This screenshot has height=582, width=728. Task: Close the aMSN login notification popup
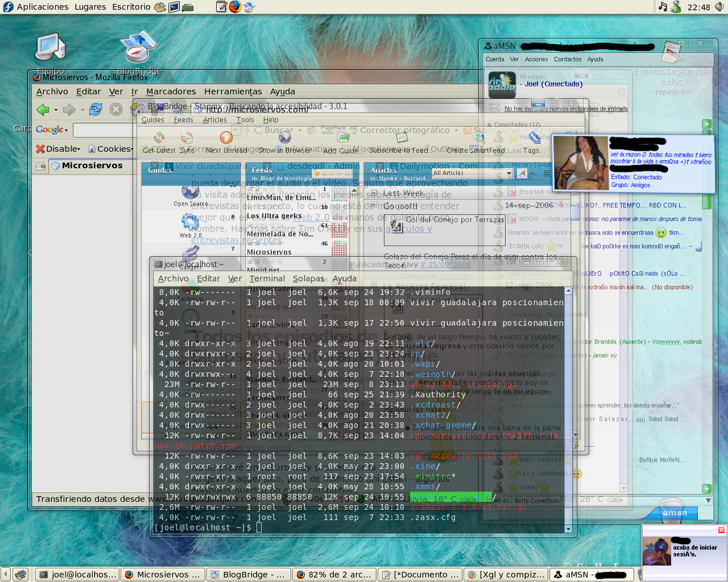pyautogui.click(x=721, y=530)
